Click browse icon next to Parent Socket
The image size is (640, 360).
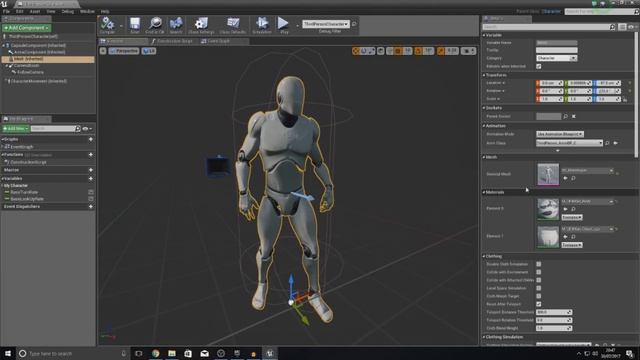[x=566, y=116]
